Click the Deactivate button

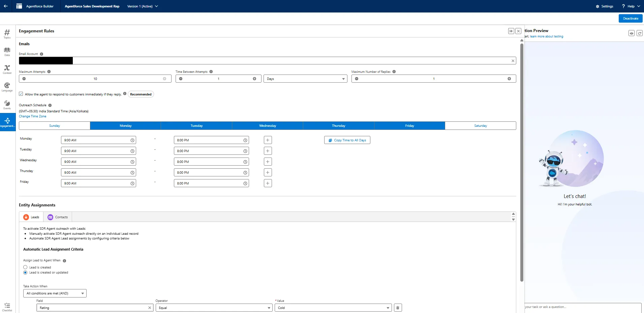(x=630, y=19)
